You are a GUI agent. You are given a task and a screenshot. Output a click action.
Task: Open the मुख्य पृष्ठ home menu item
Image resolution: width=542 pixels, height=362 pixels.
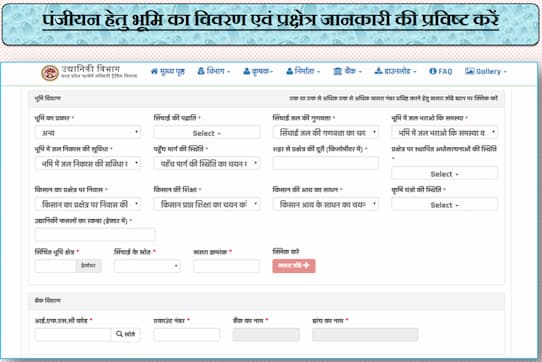click(x=168, y=71)
